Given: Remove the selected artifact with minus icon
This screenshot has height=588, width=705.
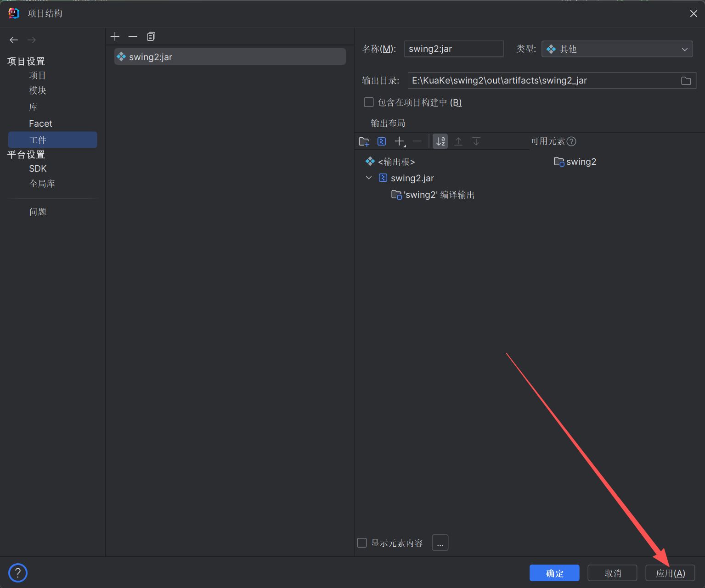Looking at the screenshot, I should pos(133,36).
